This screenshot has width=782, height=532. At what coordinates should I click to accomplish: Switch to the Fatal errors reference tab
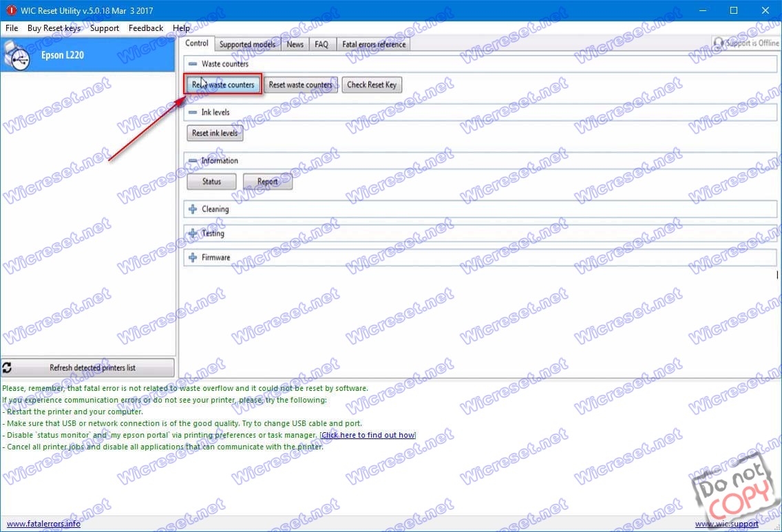(374, 44)
